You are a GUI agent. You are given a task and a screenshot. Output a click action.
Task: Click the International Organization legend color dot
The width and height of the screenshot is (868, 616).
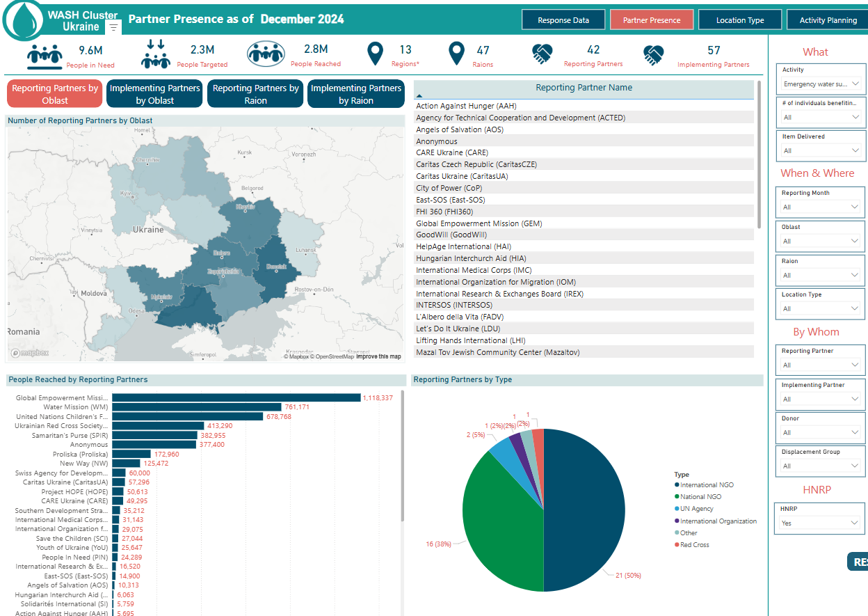pyautogui.click(x=677, y=521)
